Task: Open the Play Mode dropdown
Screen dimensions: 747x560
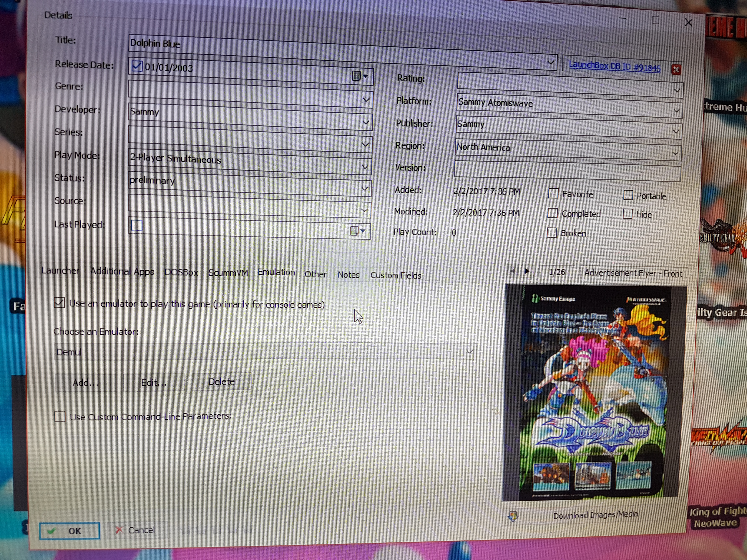Action: point(365,167)
